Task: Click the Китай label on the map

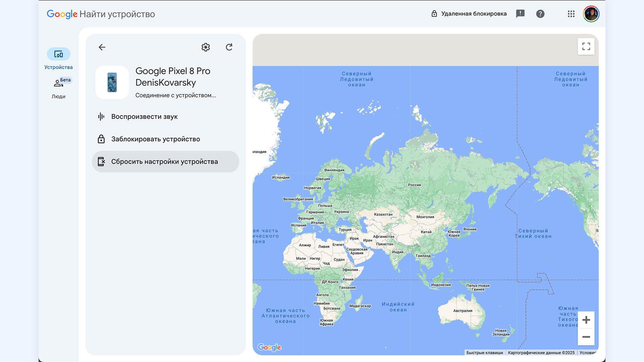Action: [426, 232]
